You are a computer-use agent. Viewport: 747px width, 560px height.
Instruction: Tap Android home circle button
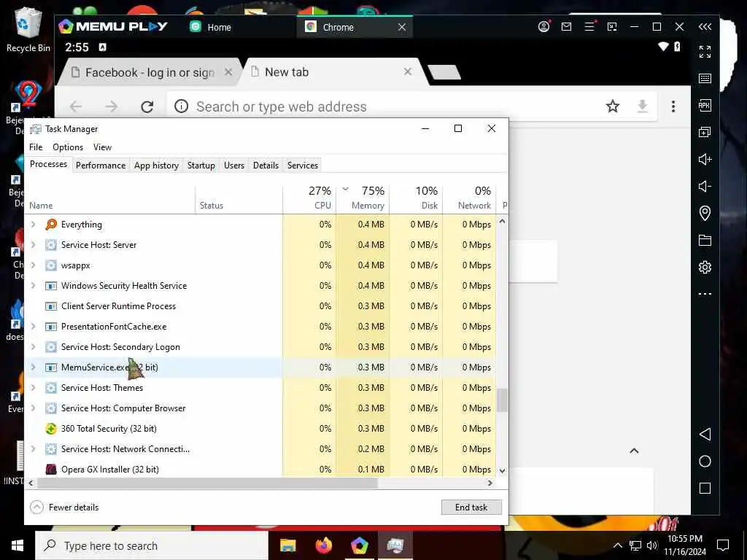click(705, 461)
